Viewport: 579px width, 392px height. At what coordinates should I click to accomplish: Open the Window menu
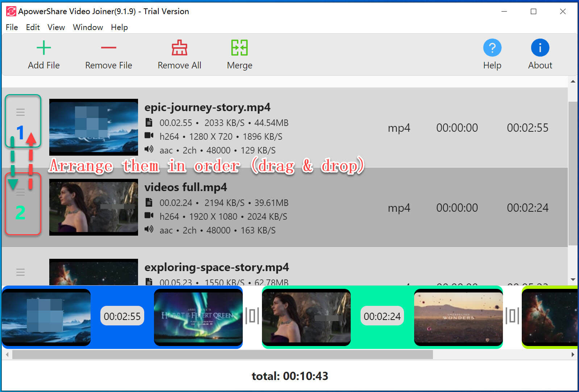[x=88, y=28]
